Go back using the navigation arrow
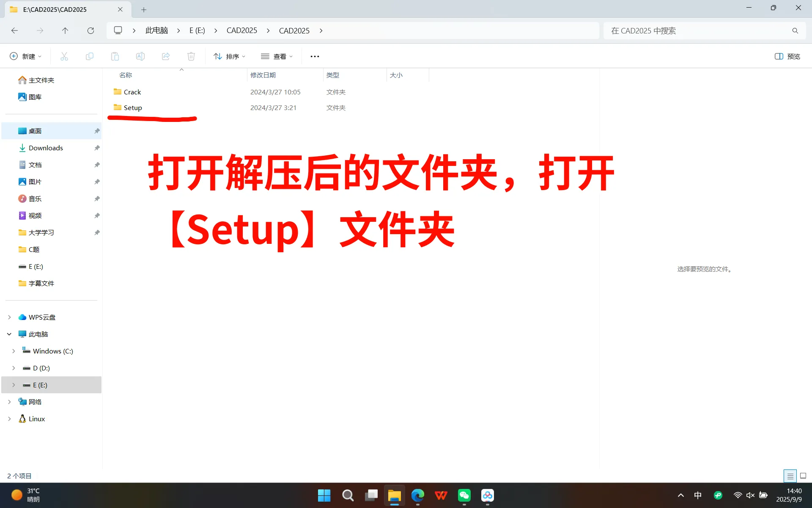812x508 pixels. pyautogui.click(x=15, y=30)
